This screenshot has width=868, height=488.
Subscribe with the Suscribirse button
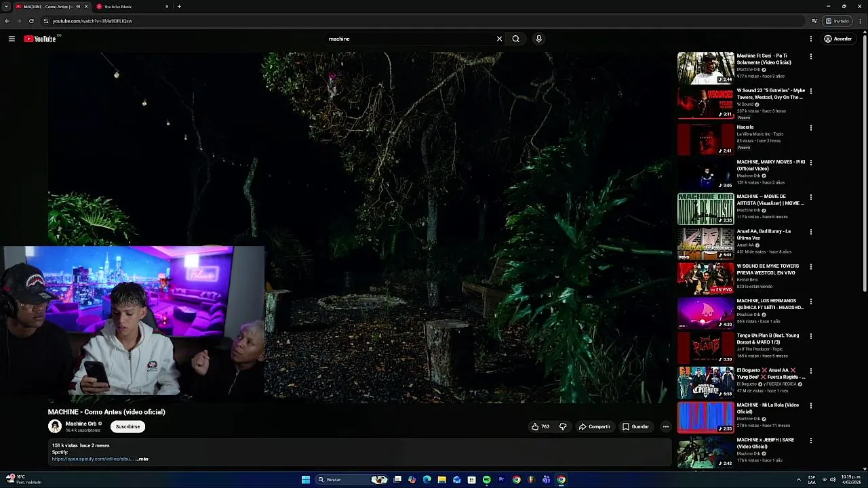click(127, 426)
